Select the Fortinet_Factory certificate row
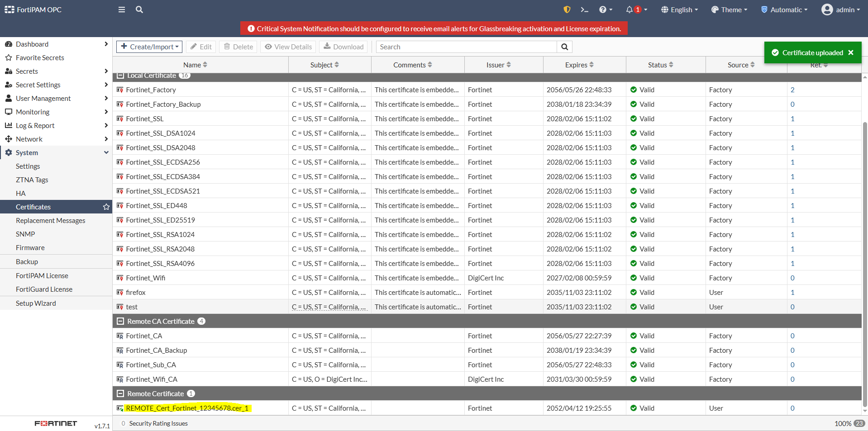 pyautogui.click(x=487, y=90)
